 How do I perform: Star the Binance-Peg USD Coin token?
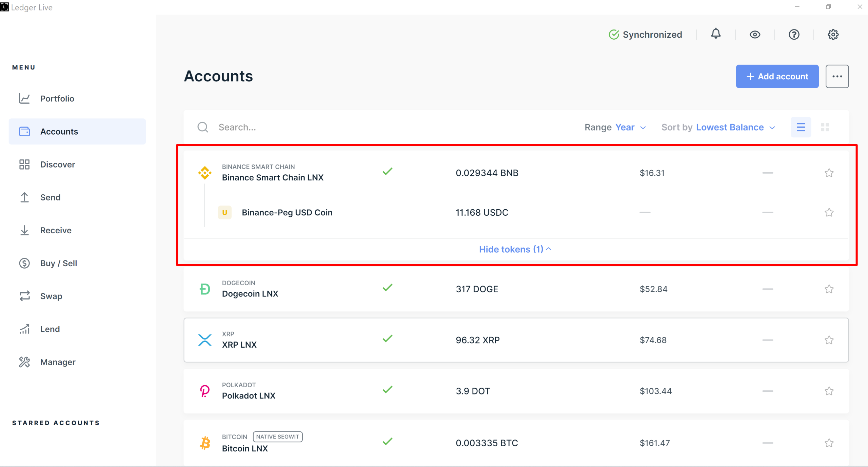(x=829, y=212)
